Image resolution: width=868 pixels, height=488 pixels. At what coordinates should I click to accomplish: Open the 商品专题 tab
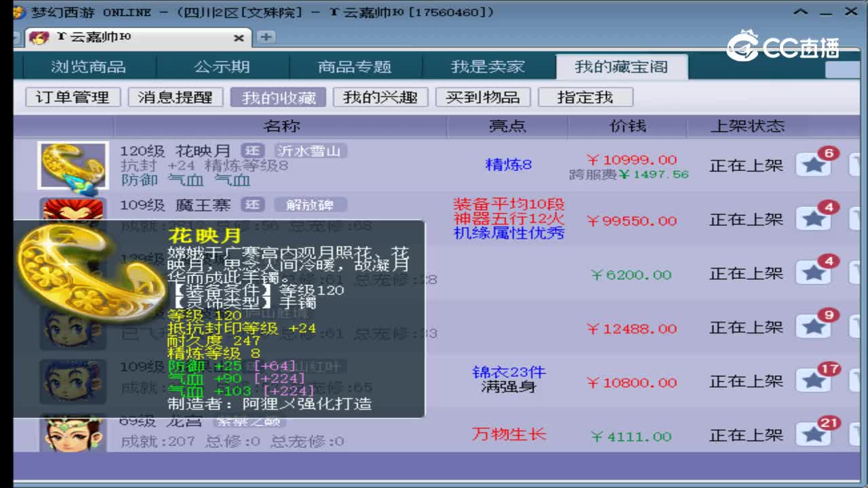click(x=355, y=67)
